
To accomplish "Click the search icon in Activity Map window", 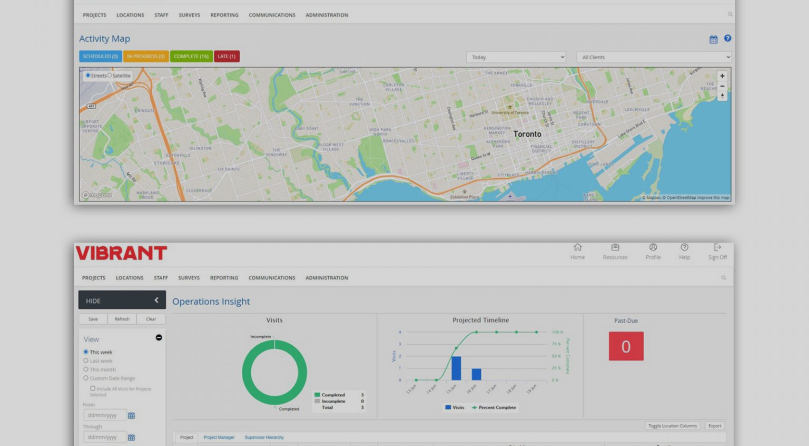I will click(730, 14).
